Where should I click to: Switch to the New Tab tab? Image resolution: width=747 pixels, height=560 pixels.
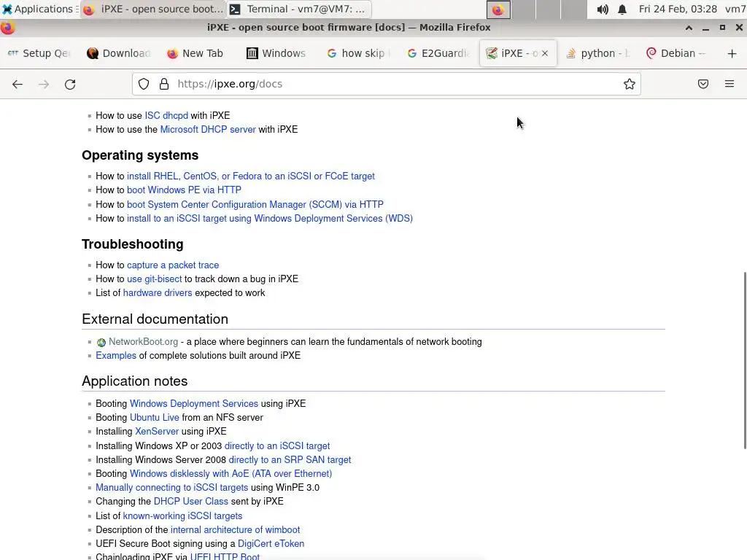click(196, 53)
